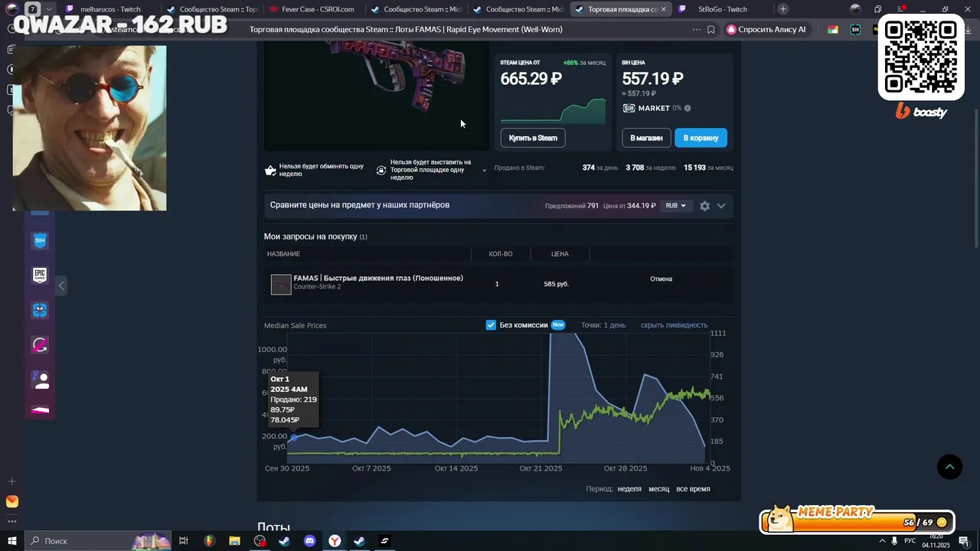
Task: Open File Explorer from the taskbar
Action: pyautogui.click(x=235, y=541)
